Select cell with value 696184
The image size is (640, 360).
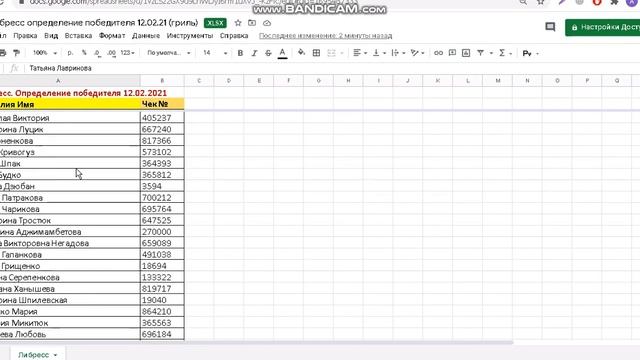pos(162,334)
